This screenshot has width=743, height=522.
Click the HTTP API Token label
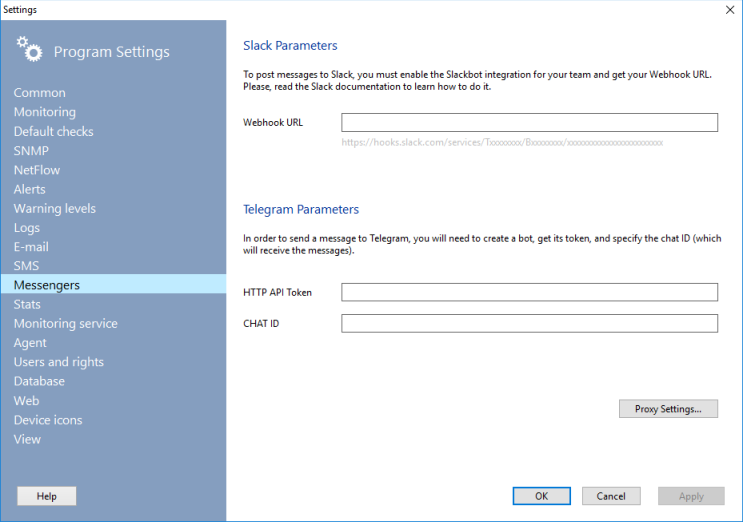tap(277, 292)
